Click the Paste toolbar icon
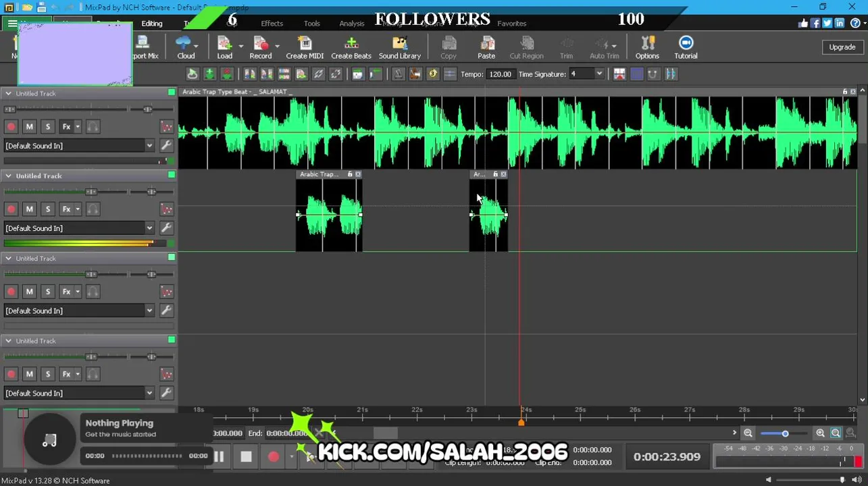 486,47
